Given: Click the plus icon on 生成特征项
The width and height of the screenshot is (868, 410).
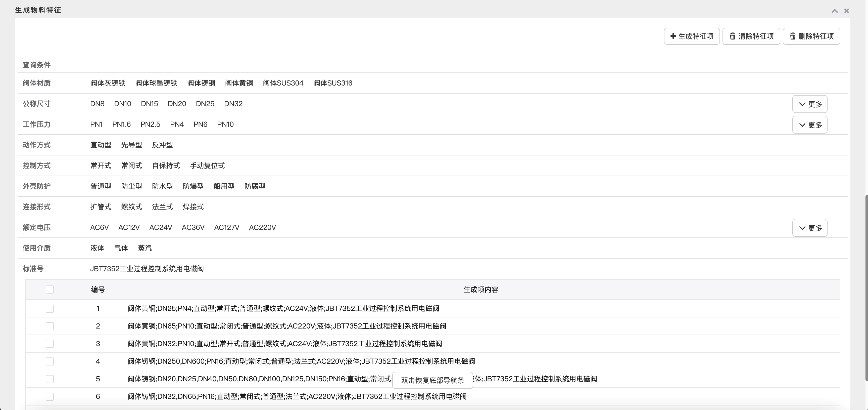Looking at the screenshot, I should [x=673, y=36].
